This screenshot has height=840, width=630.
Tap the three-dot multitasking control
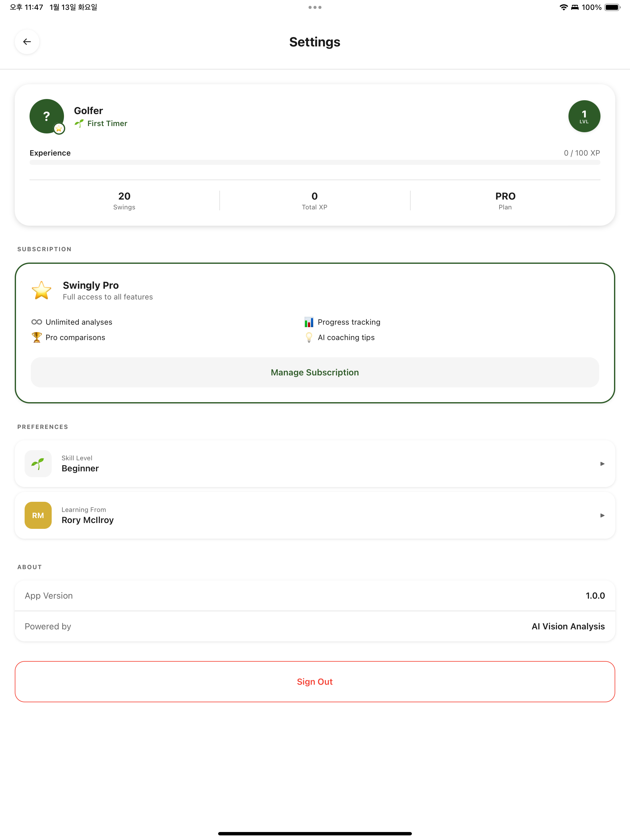click(x=315, y=7)
